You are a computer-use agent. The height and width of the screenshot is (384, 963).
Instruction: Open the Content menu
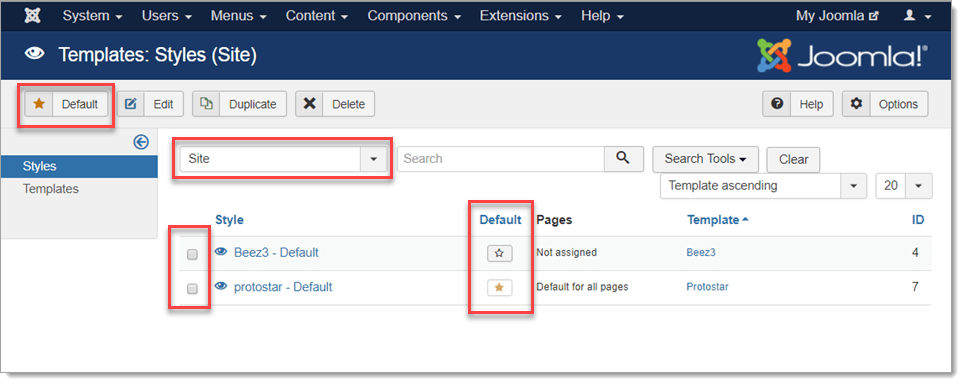[x=317, y=15]
